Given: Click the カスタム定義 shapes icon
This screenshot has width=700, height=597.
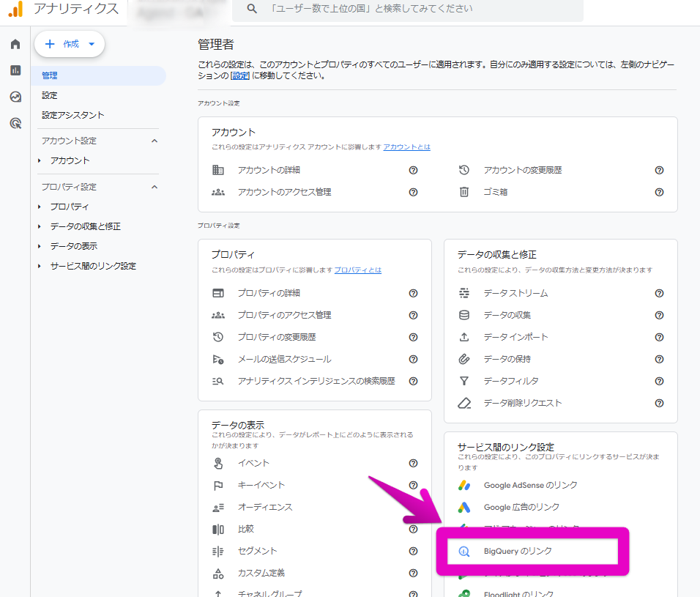Looking at the screenshot, I should (x=218, y=574).
